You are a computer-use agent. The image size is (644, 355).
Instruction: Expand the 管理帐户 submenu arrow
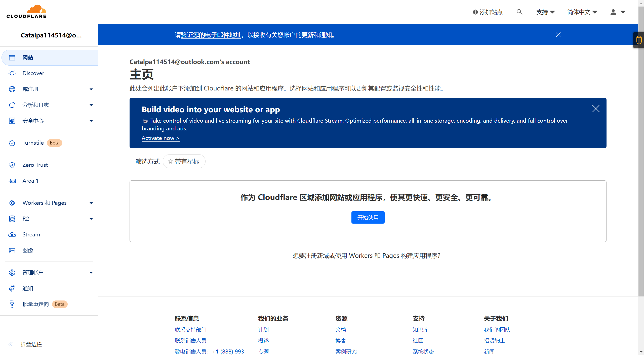[x=91, y=273]
